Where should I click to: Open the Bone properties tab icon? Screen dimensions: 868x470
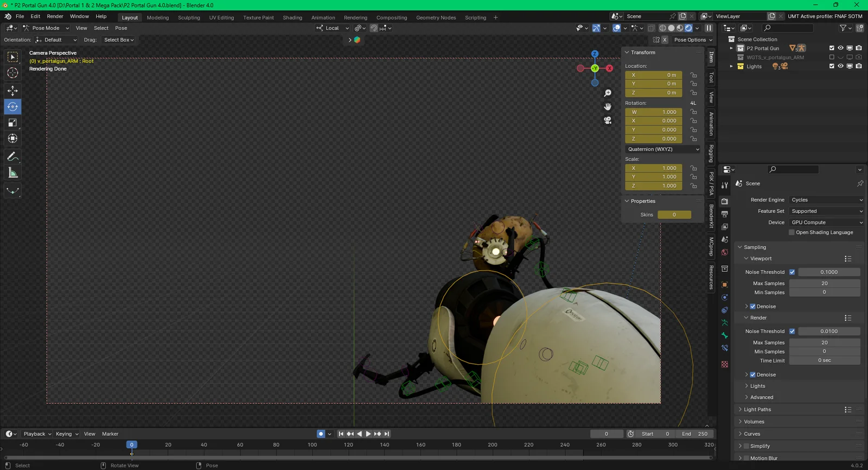(725, 335)
